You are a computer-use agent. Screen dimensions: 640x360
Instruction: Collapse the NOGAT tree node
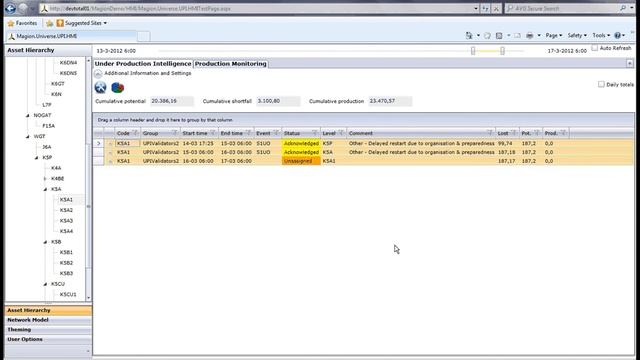[x=28, y=116]
